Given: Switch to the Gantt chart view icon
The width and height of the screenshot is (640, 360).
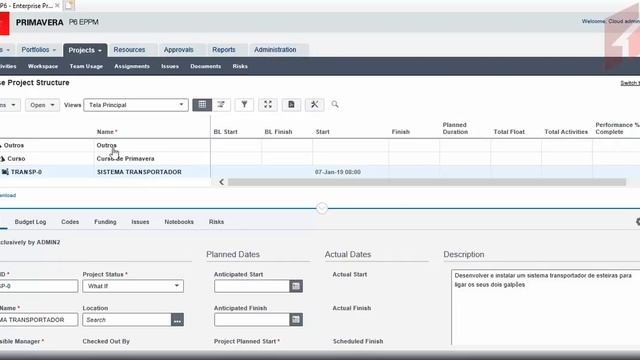Looking at the screenshot, I should [x=221, y=105].
